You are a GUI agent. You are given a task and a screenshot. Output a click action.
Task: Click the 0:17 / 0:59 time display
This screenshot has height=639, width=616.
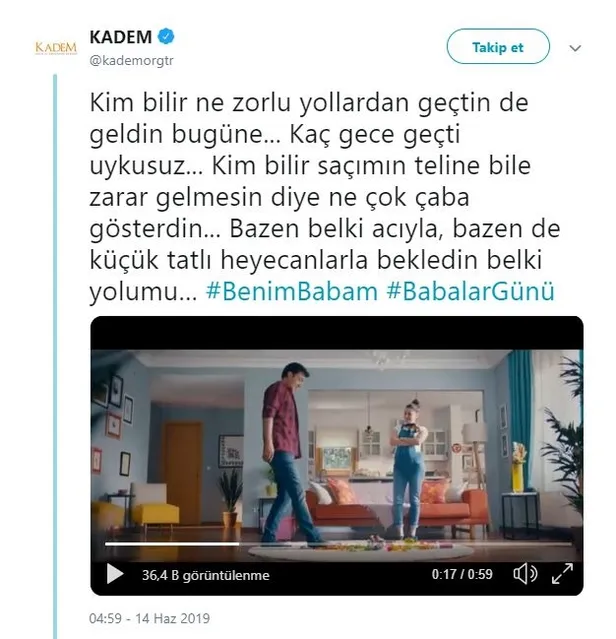(462, 574)
